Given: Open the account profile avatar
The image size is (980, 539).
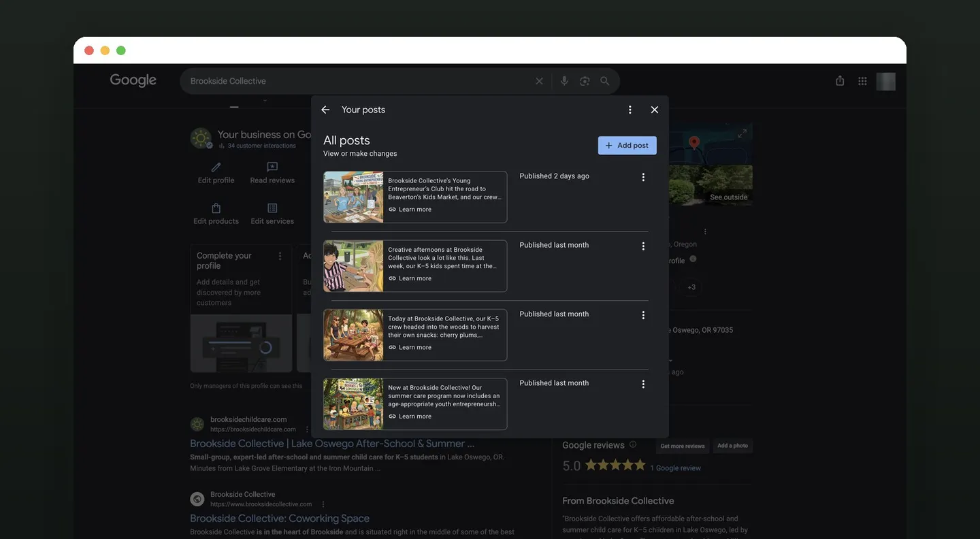Looking at the screenshot, I should pos(886,81).
